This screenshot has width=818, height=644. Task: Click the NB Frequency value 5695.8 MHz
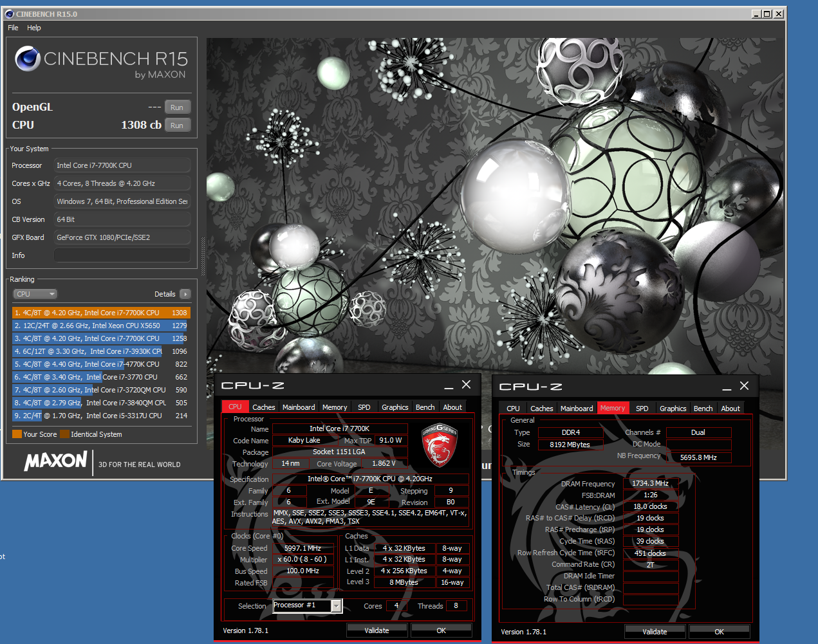tap(698, 457)
